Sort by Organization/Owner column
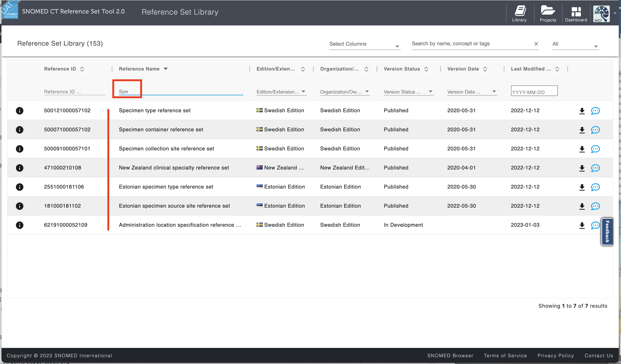Image resolution: width=621 pixels, height=364 pixels. (366, 69)
